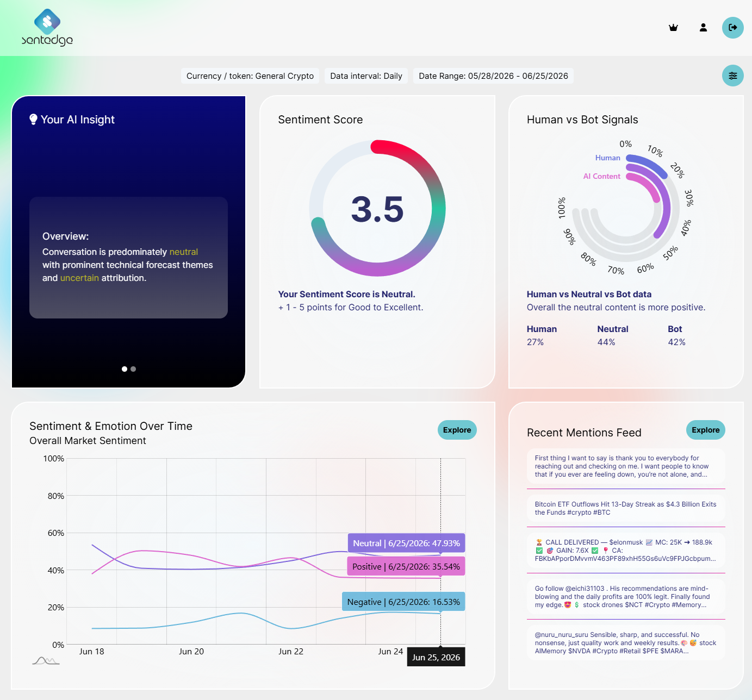The width and height of the screenshot is (752, 700).
Task: Open the user profile icon
Action: 703,28
